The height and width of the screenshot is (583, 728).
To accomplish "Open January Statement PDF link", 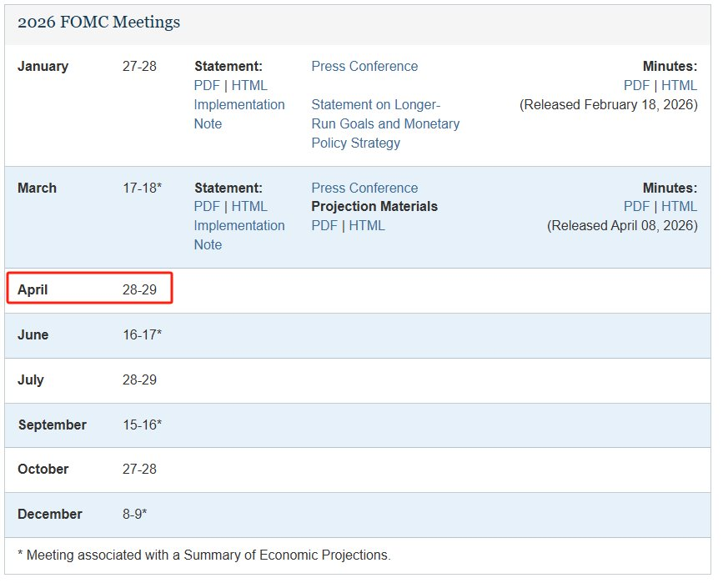I will pos(207,85).
